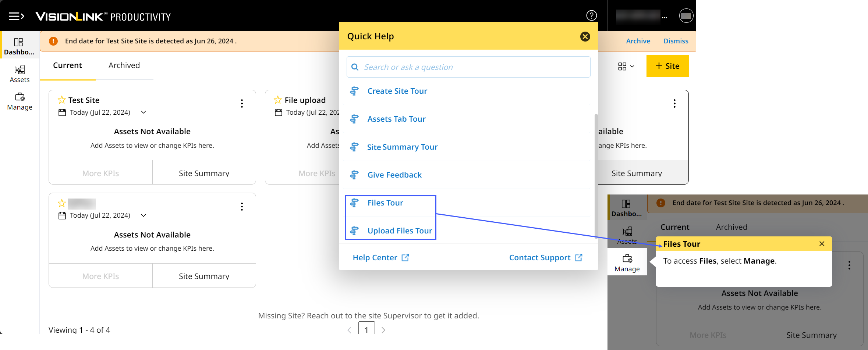Click the Quick Help search field

point(468,67)
